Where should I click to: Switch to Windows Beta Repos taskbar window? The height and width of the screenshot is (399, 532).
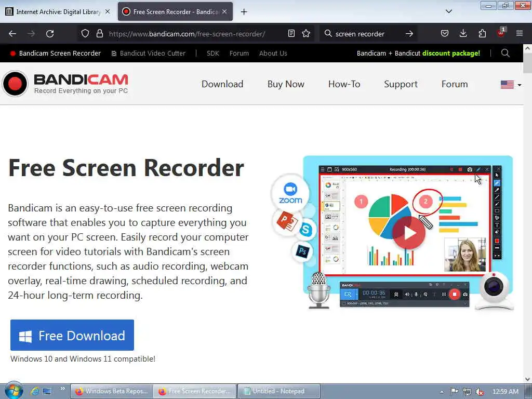click(112, 391)
